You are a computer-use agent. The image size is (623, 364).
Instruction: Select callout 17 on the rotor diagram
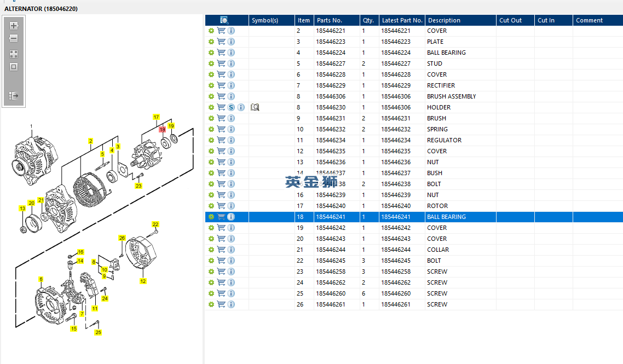156,117
